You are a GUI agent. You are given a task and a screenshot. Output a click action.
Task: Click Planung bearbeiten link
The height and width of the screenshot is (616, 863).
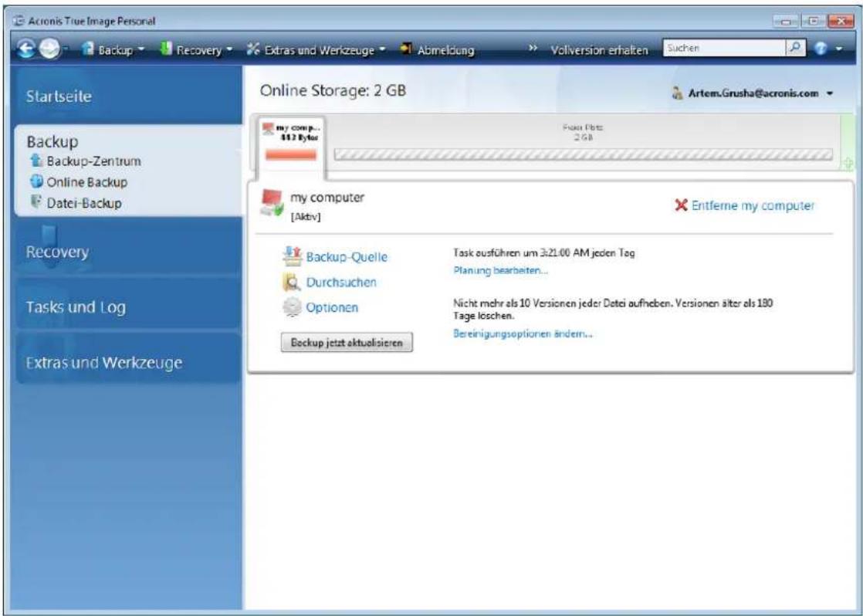[x=500, y=270]
